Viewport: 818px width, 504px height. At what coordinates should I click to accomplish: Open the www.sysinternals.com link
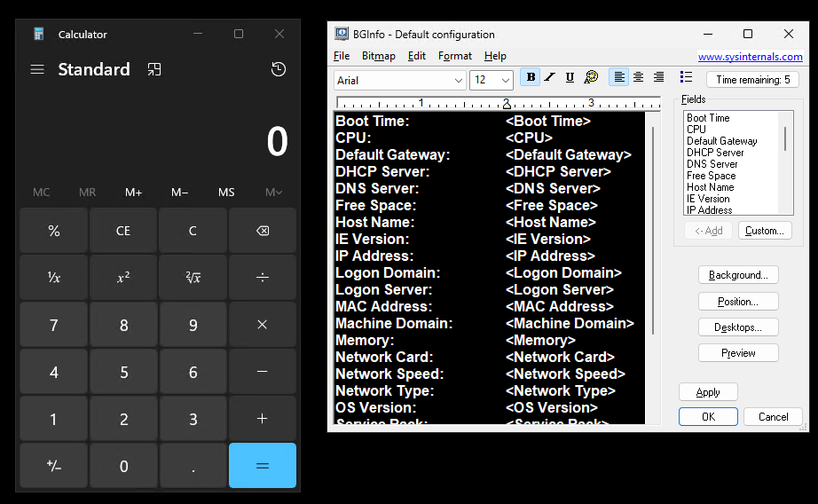751,57
